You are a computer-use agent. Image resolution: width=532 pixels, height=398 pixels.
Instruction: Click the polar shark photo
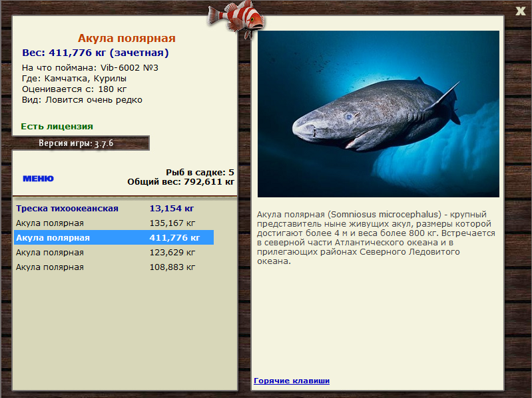[x=378, y=114]
